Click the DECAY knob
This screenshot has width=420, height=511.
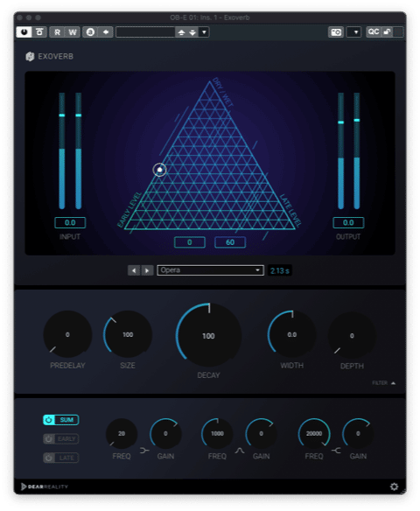pos(208,336)
